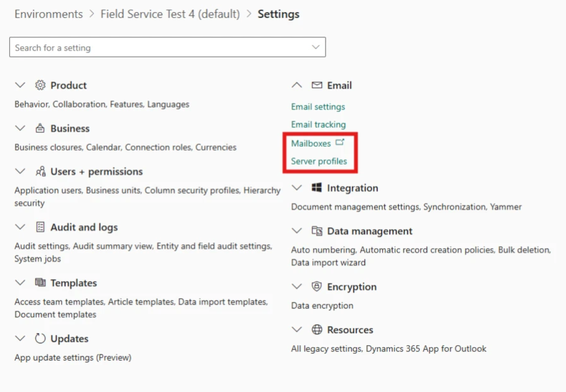Collapse the Email section
Screen dimensions: 566x392
pos(296,85)
